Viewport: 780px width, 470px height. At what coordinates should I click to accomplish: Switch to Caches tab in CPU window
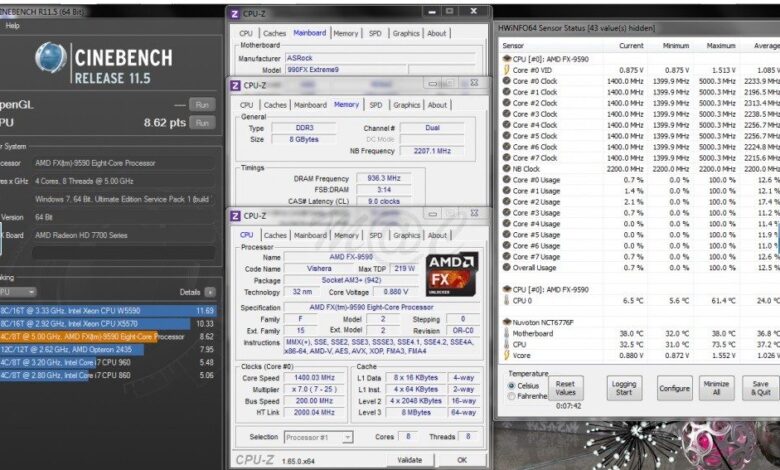275,235
